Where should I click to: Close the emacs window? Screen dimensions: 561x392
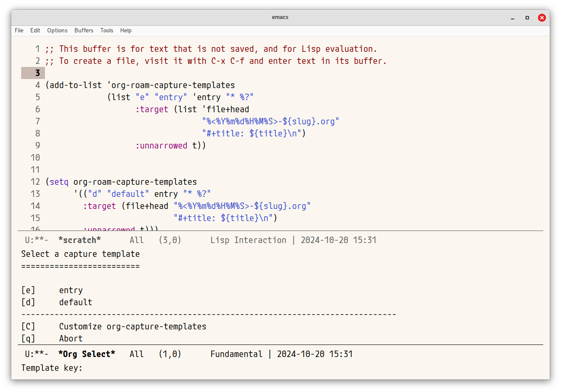pyautogui.click(x=542, y=18)
